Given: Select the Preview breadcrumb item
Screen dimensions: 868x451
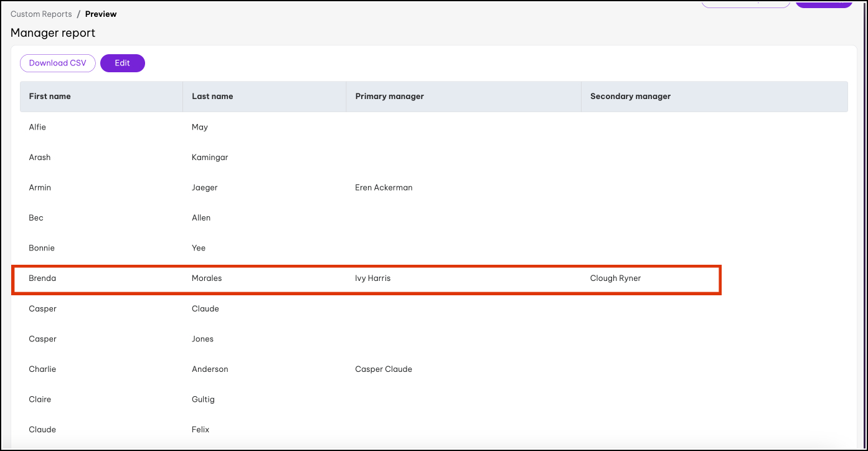Looking at the screenshot, I should coord(101,14).
